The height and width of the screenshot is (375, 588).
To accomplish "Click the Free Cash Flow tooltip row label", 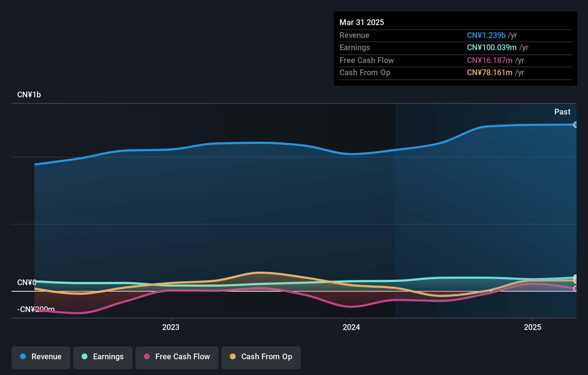I will coord(367,60).
